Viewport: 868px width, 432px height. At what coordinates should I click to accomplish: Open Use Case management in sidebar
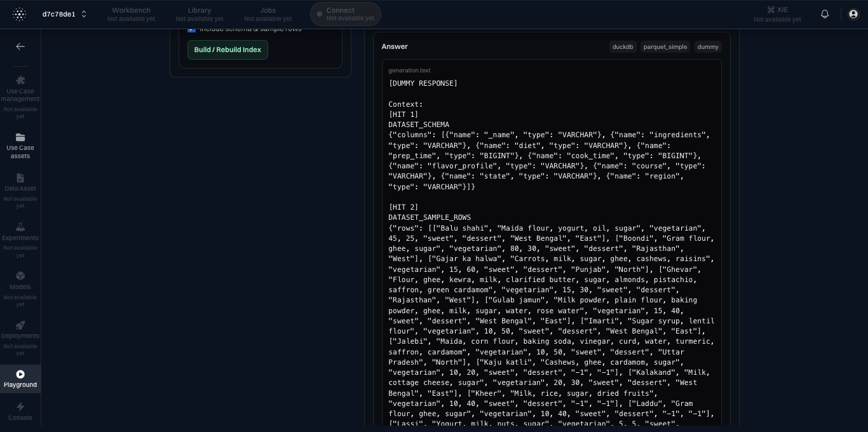click(x=20, y=97)
